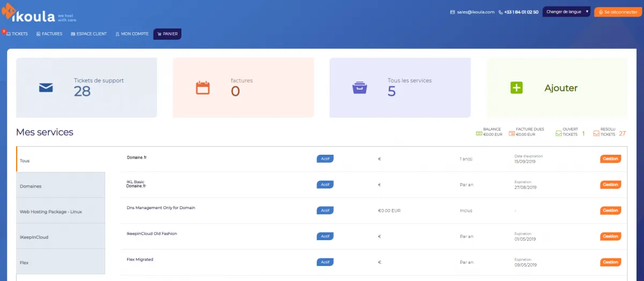Open the Panier cart button
This screenshot has width=644, height=281.
167,34
